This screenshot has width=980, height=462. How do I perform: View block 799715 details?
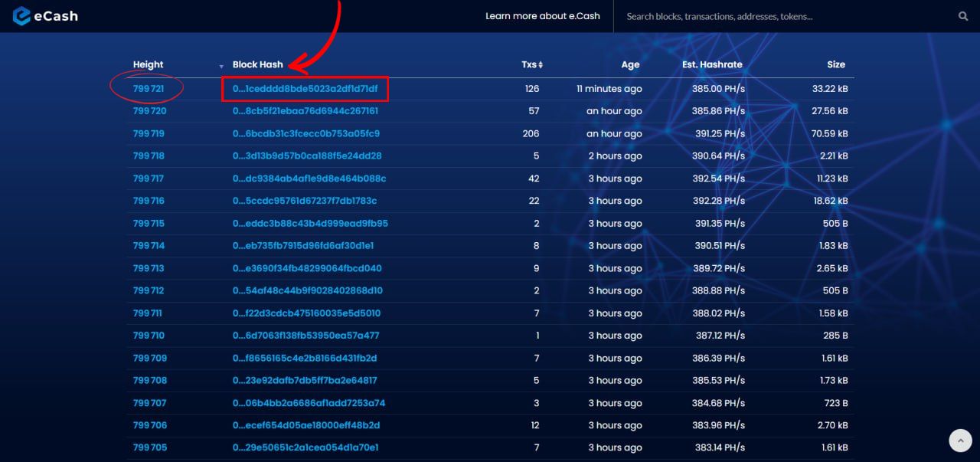click(149, 224)
